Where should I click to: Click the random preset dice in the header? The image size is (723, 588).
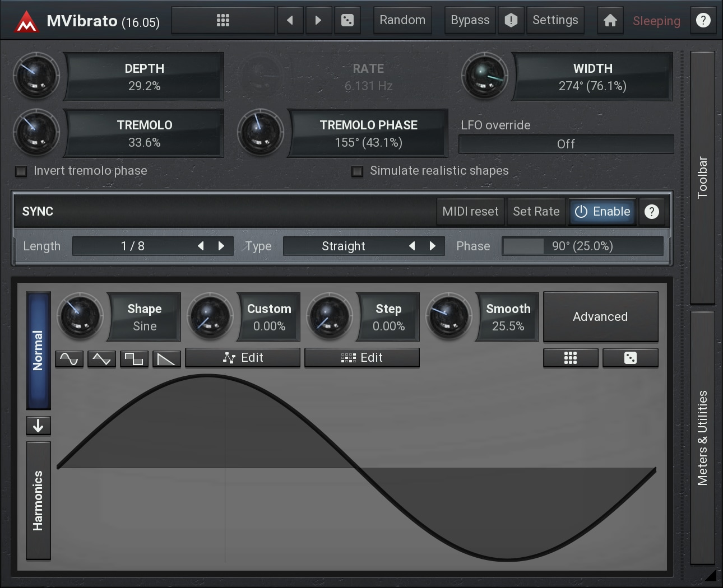tap(347, 21)
